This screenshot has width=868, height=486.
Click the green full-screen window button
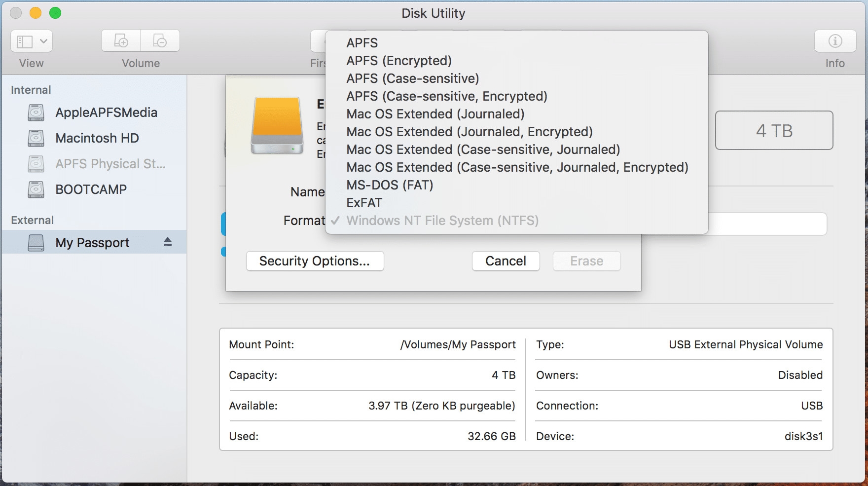pos(55,13)
